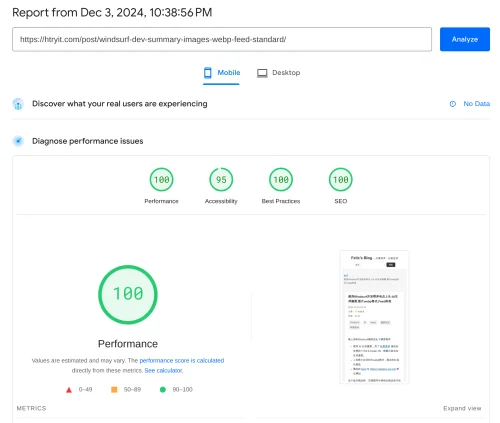Click the real users experience icon
Image resolution: width=500 pixels, height=423 pixels.
click(x=18, y=104)
